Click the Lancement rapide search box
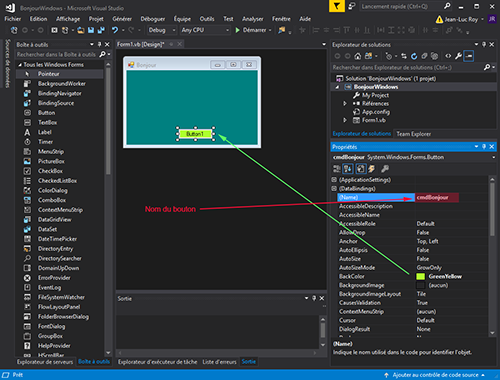Image resolution: width=500 pixels, height=380 pixels. (402, 6)
